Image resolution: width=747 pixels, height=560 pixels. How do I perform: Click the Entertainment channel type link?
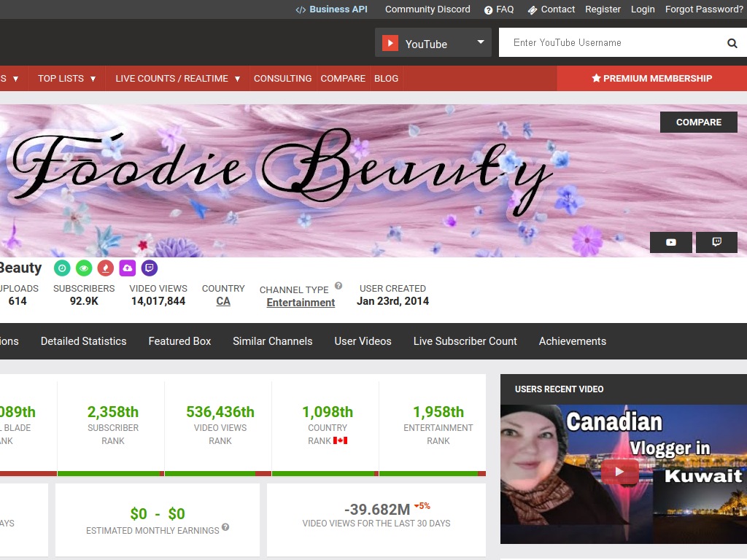(301, 303)
